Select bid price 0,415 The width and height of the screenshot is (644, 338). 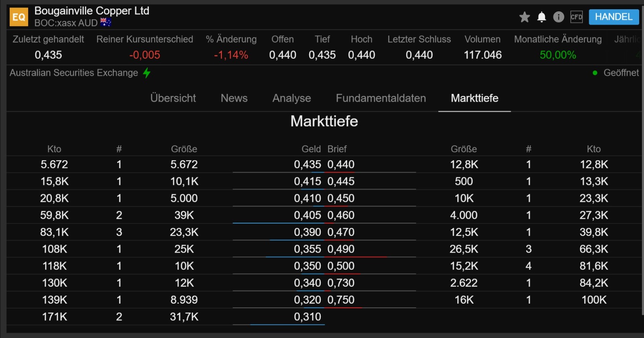(308, 181)
